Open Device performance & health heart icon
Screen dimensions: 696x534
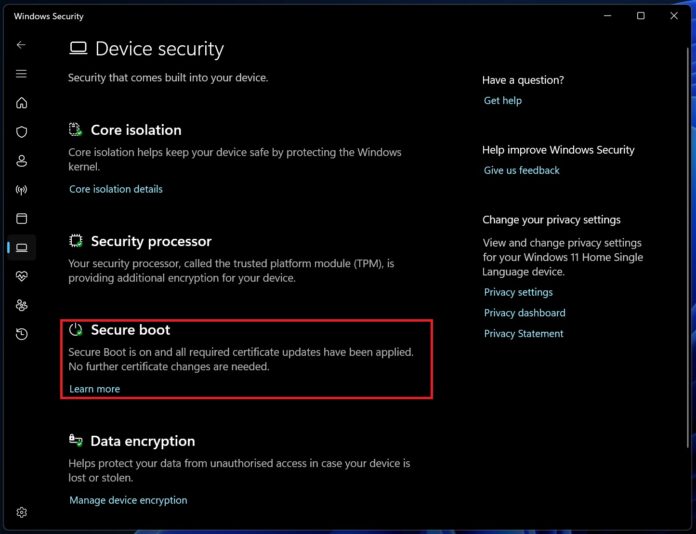[21, 276]
